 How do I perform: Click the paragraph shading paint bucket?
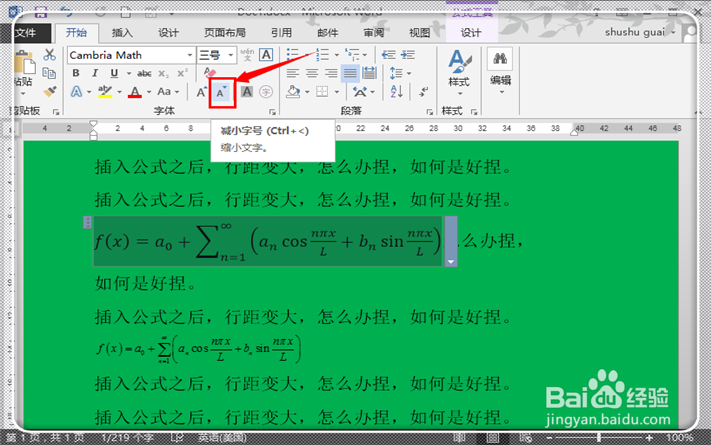[x=293, y=92]
